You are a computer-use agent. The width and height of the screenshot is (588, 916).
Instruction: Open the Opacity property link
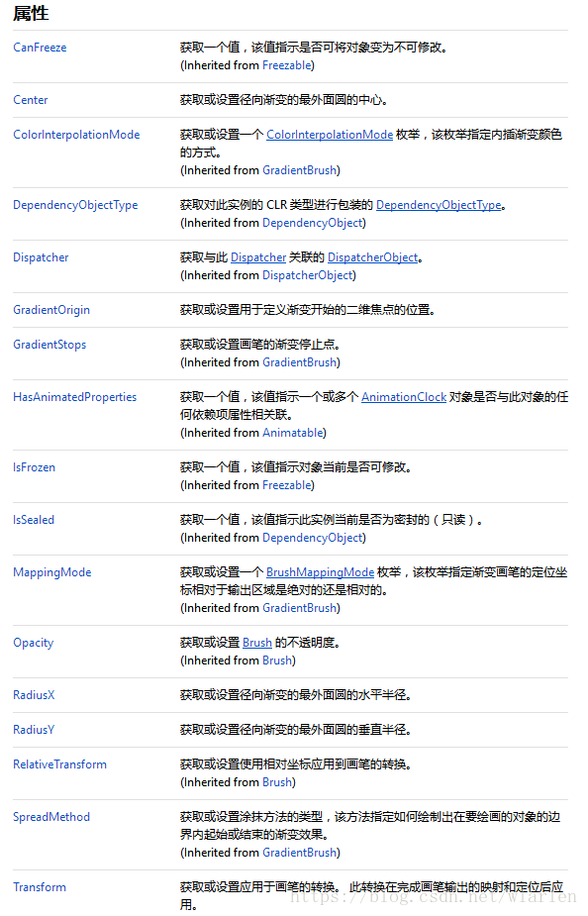coord(34,642)
